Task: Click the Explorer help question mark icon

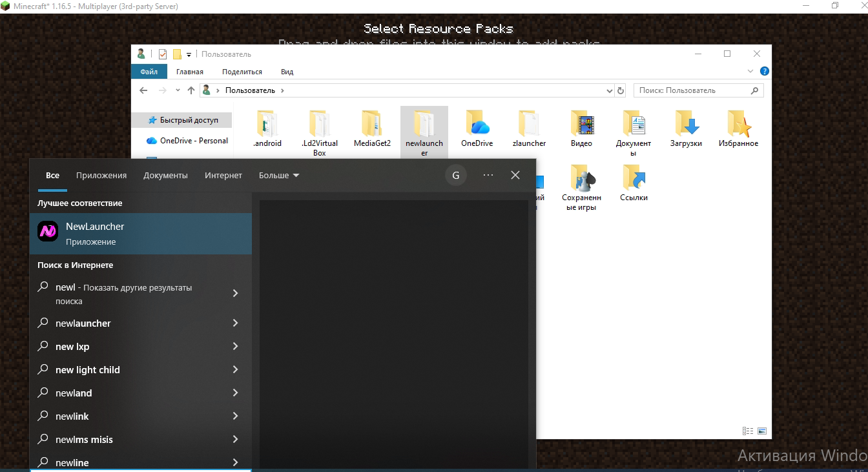Action: coord(764,72)
